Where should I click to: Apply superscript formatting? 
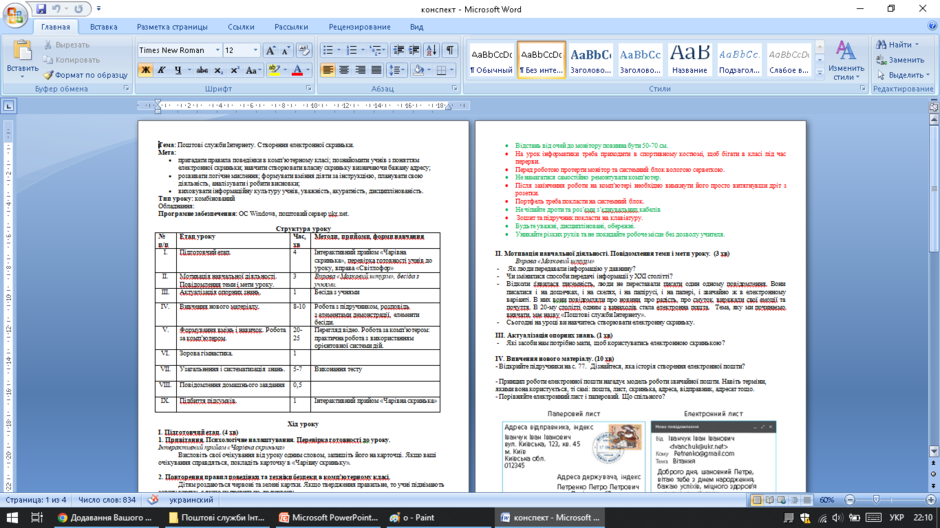pos(234,71)
